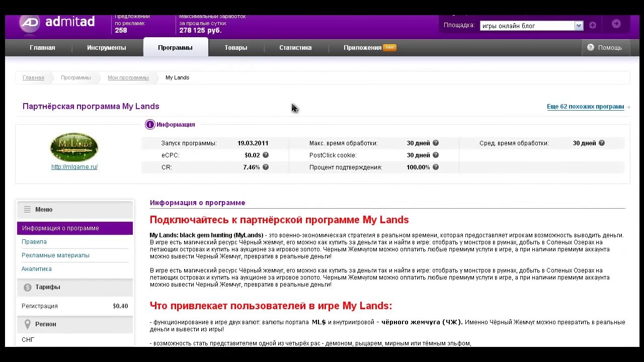Switch to the Инструменты tab

[x=107, y=48]
